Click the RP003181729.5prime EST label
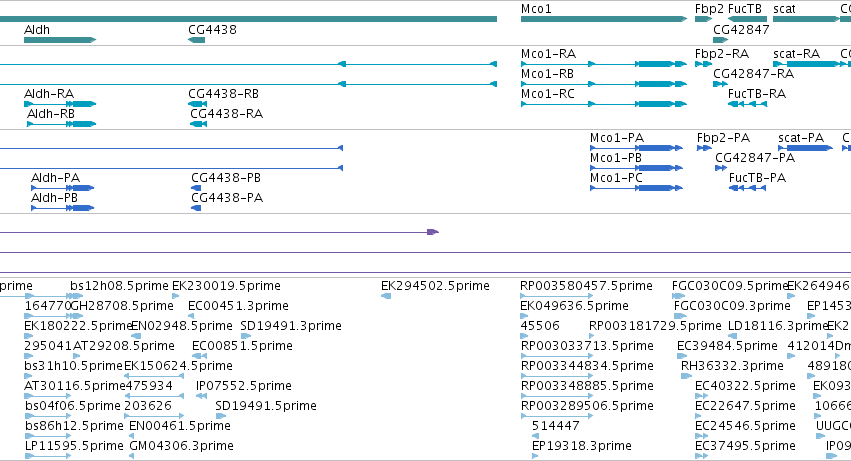Viewport: 851px width, 461px height. 655,326
